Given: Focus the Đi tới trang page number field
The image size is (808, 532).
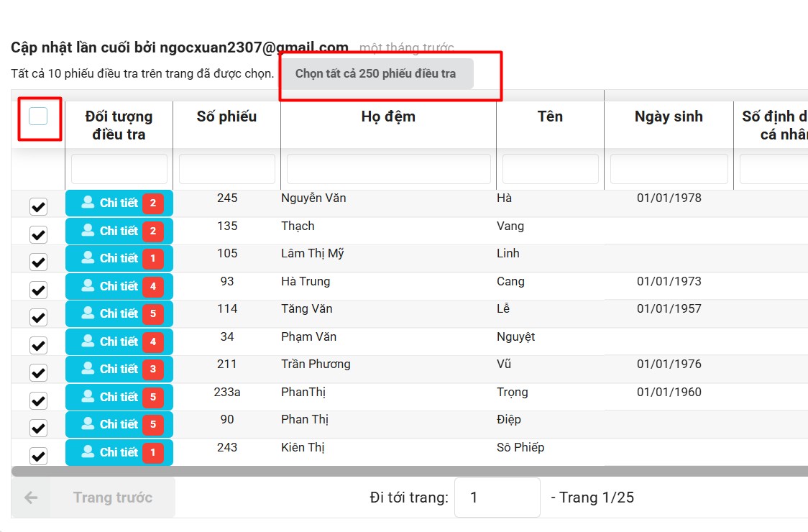Looking at the screenshot, I should 497,497.
